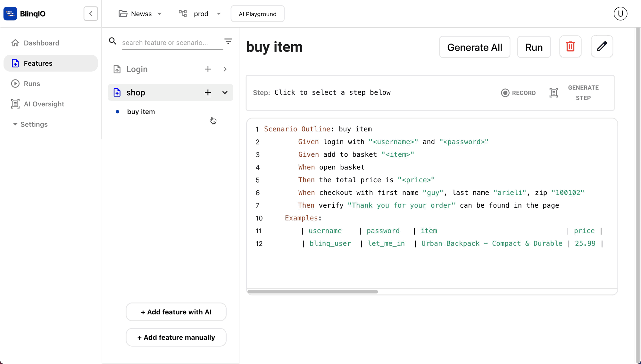
Task: Click the search magnifier icon
Action: pyautogui.click(x=112, y=41)
